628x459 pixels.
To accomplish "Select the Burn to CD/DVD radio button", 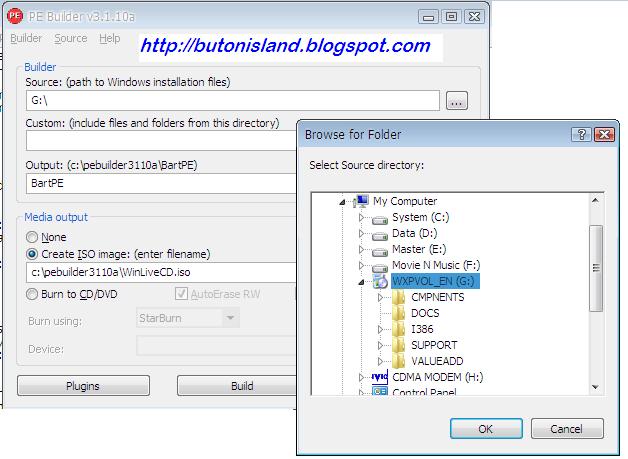I will pyautogui.click(x=32, y=294).
